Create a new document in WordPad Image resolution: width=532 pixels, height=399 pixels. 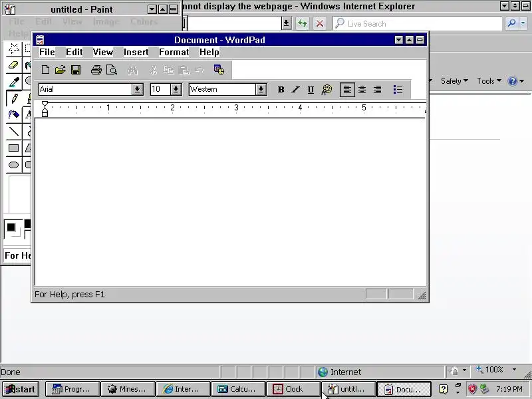point(45,70)
